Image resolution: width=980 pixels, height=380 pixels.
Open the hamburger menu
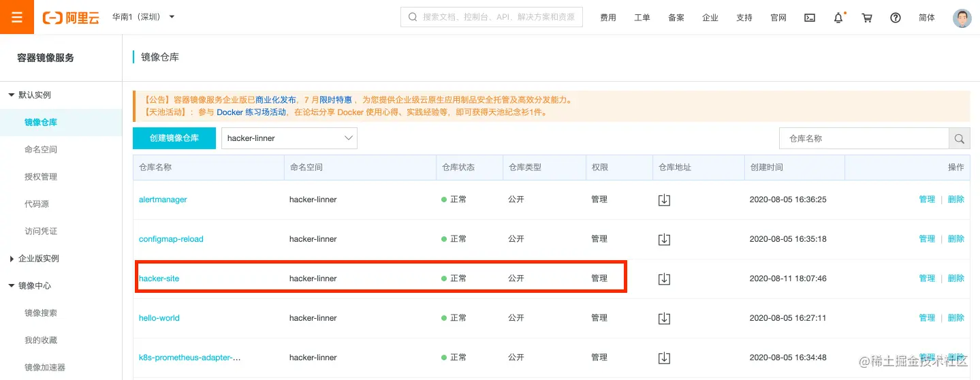(x=17, y=17)
